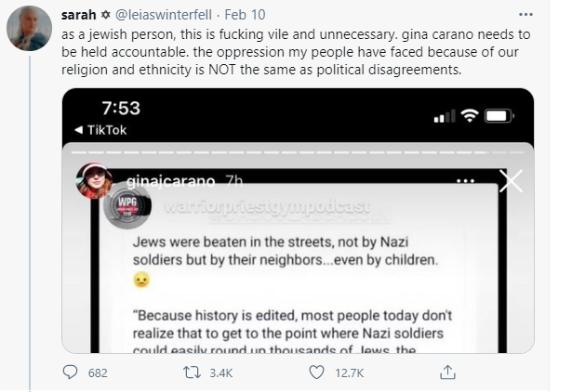Tap the "◀ TikTok" back link

pos(100,131)
